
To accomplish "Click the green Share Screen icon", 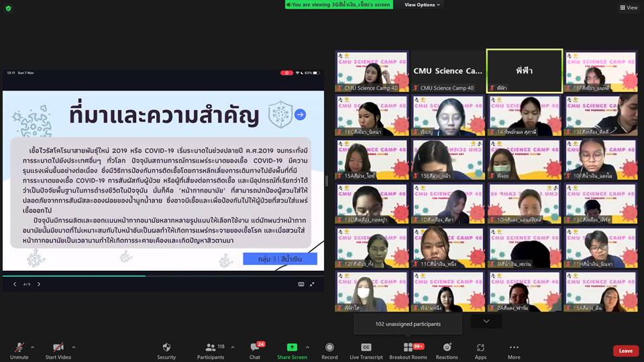I will pos(292,348).
